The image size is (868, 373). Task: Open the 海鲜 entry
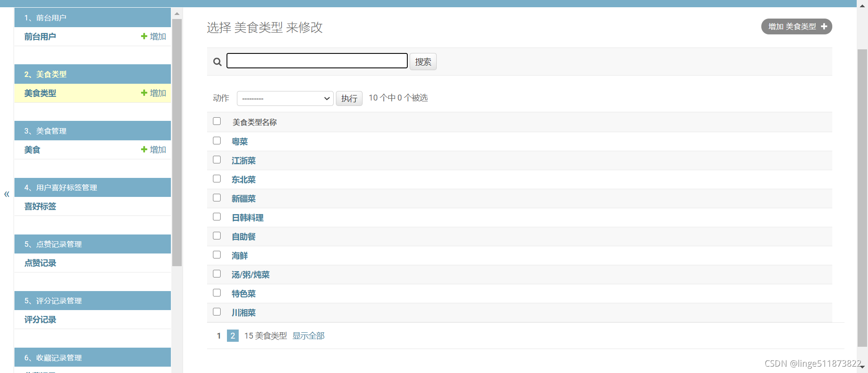tap(240, 256)
